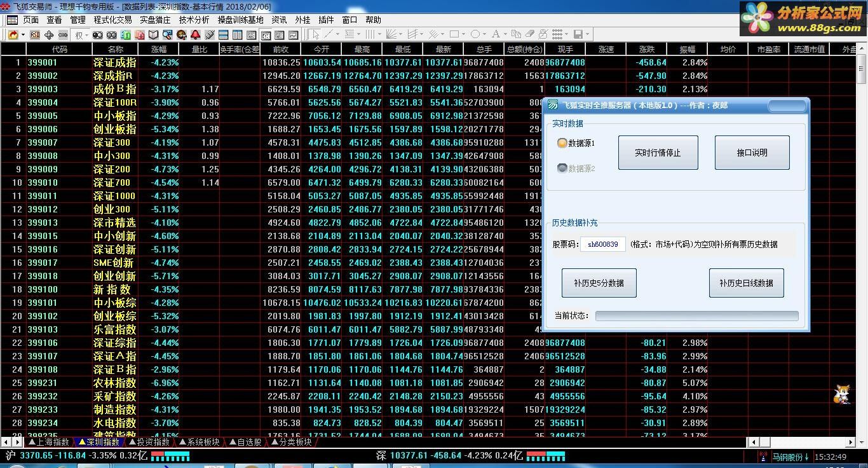Click the eraser tool icon
Screen dimensions: 868x468
coord(530,34)
